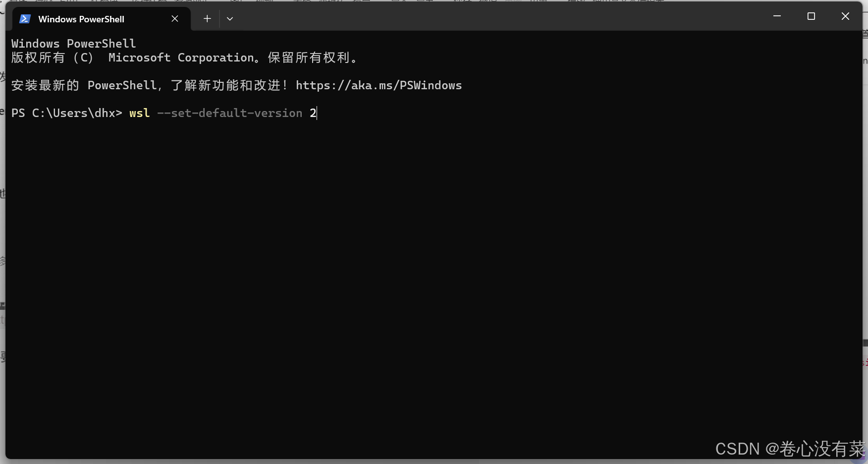
Task: Click the PowerShell icon on the active tab
Action: 25,19
